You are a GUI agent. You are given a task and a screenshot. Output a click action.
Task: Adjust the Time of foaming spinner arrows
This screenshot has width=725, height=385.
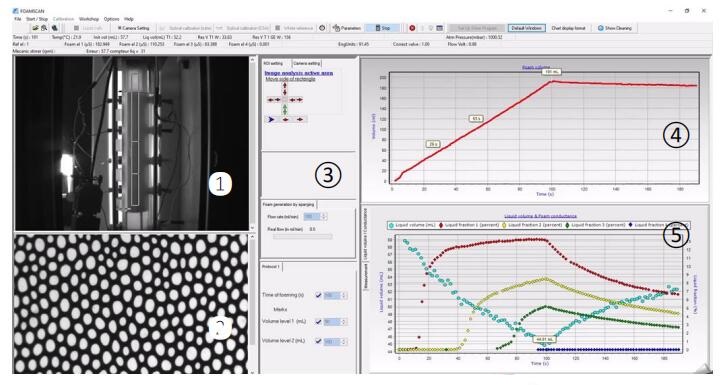click(x=344, y=295)
